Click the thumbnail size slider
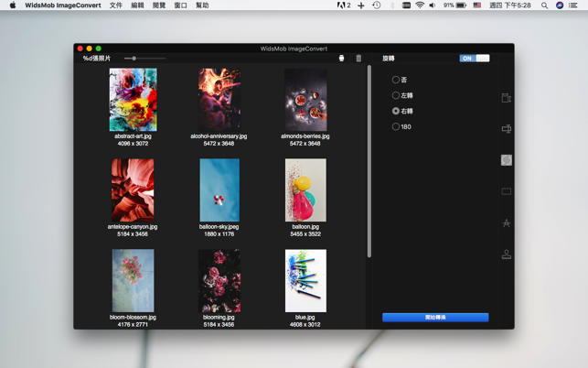The image size is (588, 368). coord(144,59)
